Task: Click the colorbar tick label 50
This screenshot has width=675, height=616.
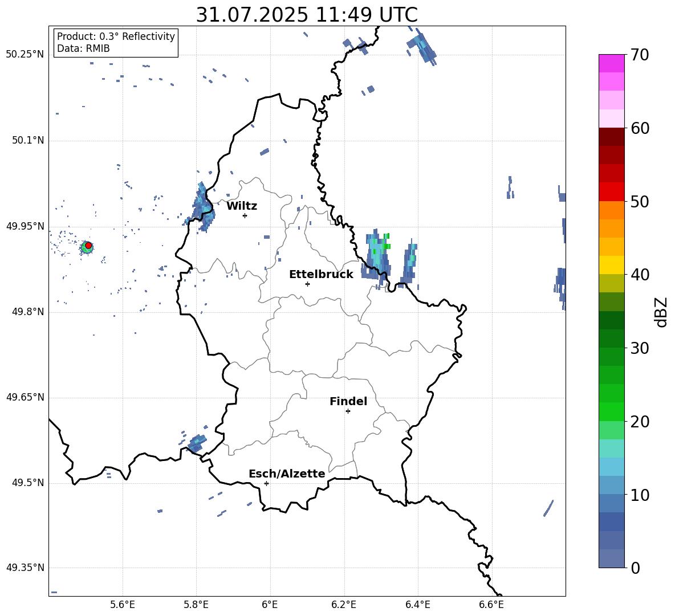Action: [x=640, y=202]
